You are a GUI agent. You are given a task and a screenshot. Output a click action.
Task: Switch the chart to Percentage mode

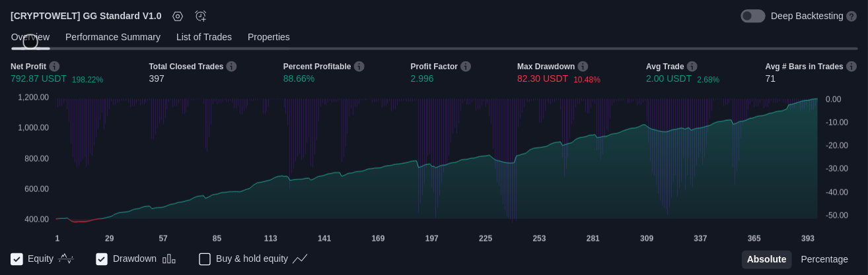pos(824,259)
